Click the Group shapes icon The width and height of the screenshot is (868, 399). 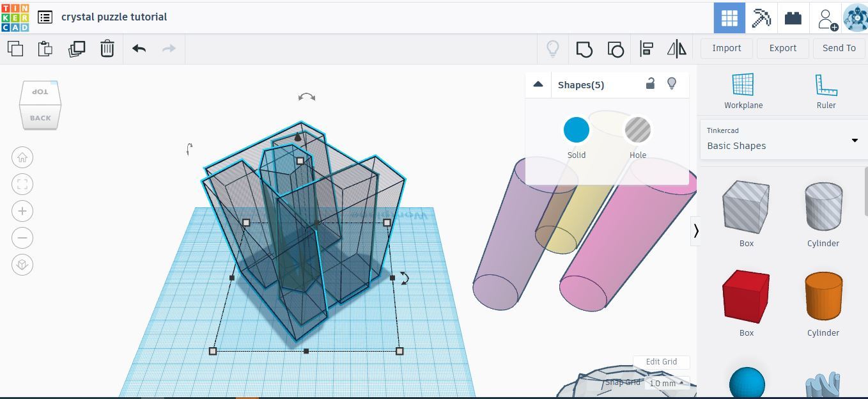584,49
